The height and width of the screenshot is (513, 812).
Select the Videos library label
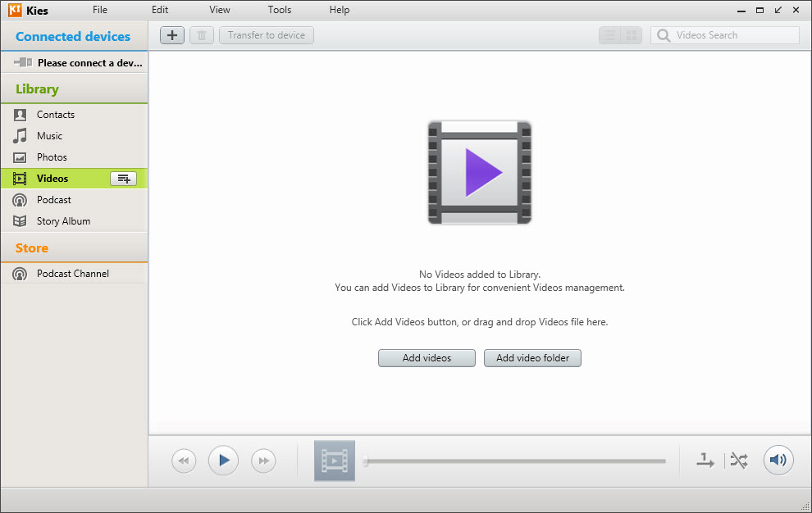point(52,179)
